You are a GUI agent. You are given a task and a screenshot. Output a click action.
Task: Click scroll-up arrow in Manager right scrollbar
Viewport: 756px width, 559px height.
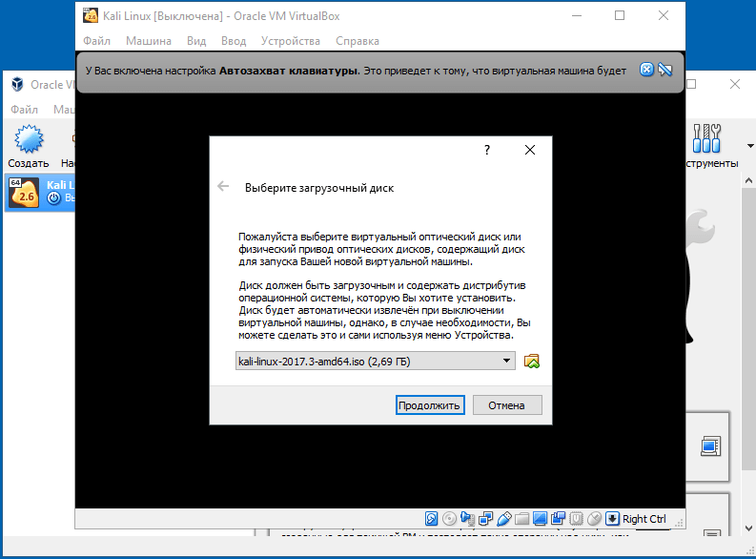748,180
